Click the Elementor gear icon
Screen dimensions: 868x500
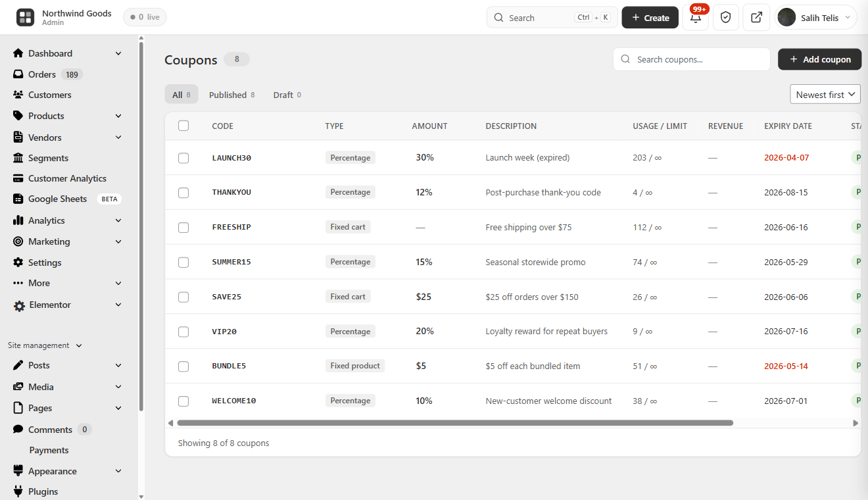(x=20, y=305)
